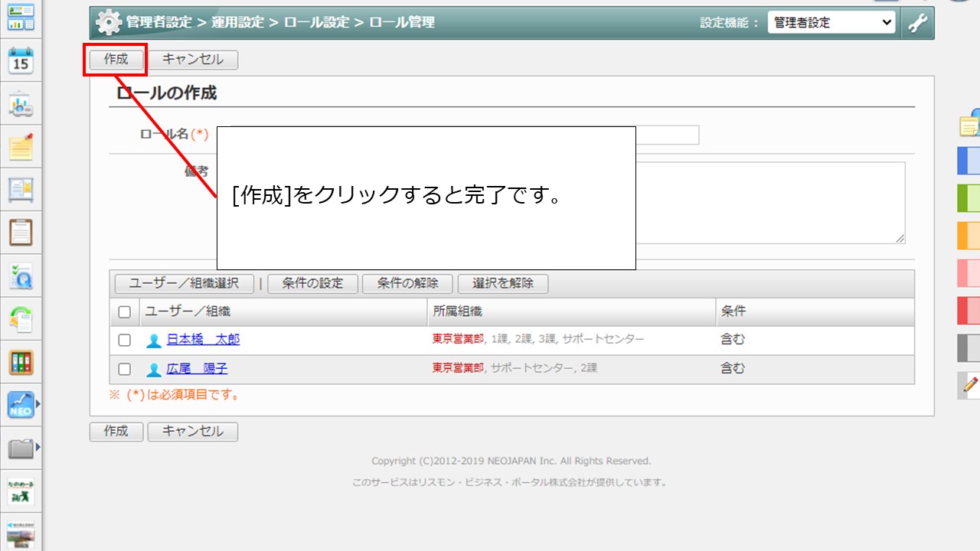The width and height of the screenshot is (980, 551).
Task: Select the green color tab on right edge
Action: [969, 197]
